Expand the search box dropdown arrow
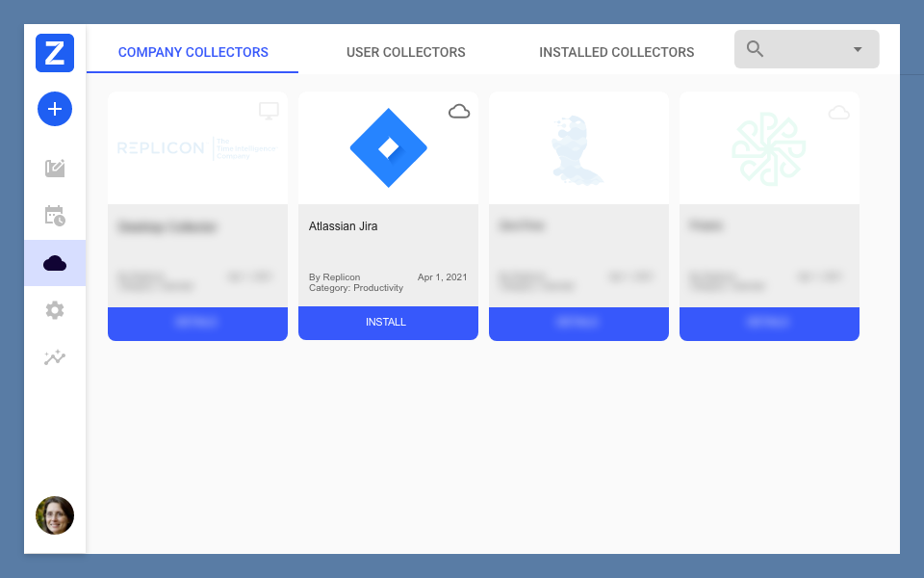The width and height of the screenshot is (924, 578). [858, 49]
